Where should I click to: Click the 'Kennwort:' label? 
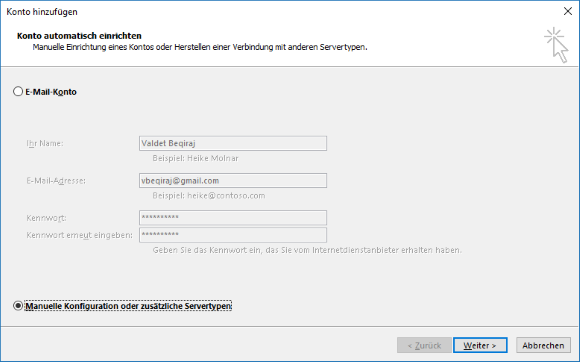46,218
